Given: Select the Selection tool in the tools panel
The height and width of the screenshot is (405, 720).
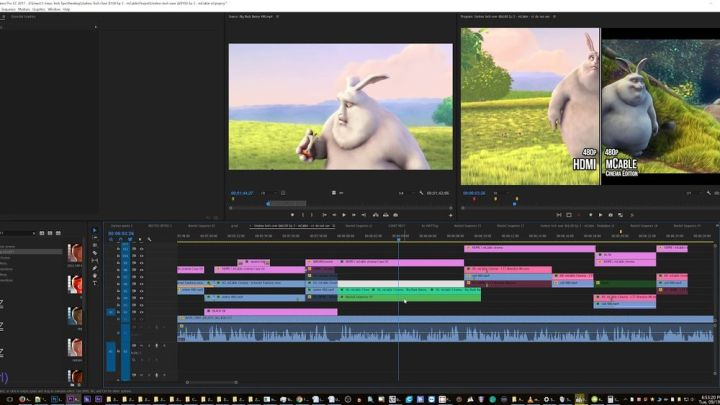Looking at the screenshot, I should [x=95, y=230].
